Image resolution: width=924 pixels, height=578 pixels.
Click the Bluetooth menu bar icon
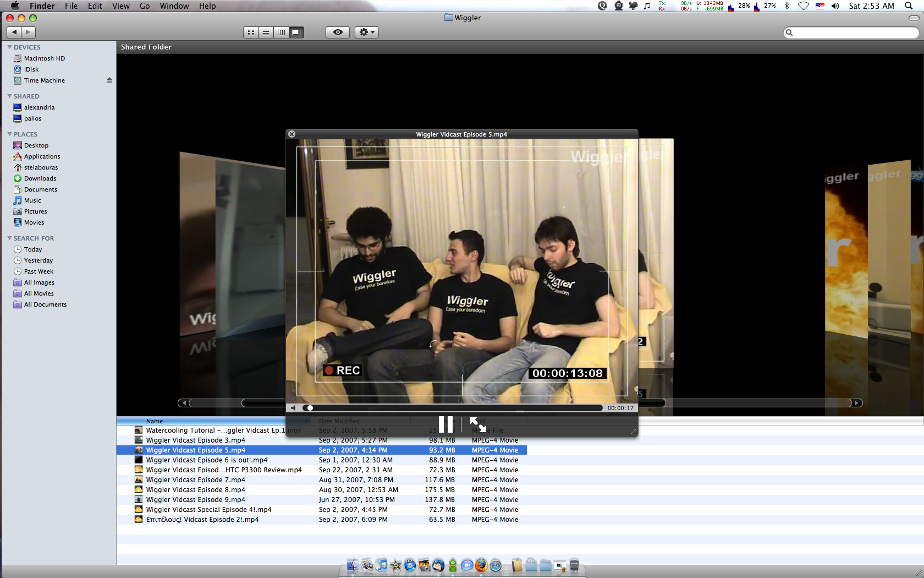(x=787, y=6)
